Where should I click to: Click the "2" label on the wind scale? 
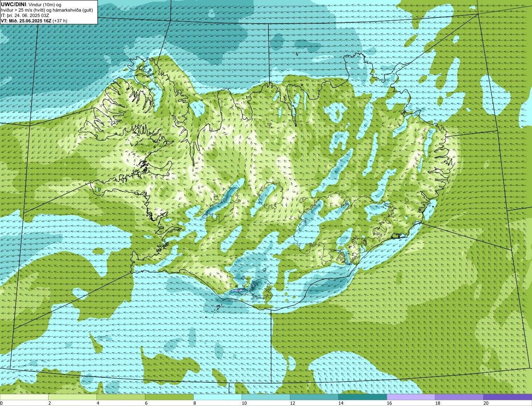pyautogui.click(x=49, y=403)
